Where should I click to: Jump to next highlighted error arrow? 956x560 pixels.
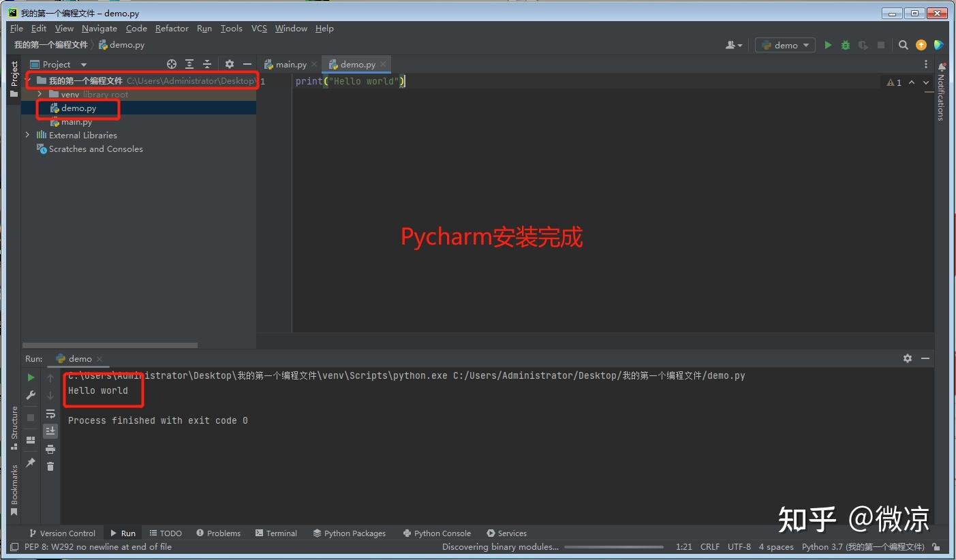[926, 82]
